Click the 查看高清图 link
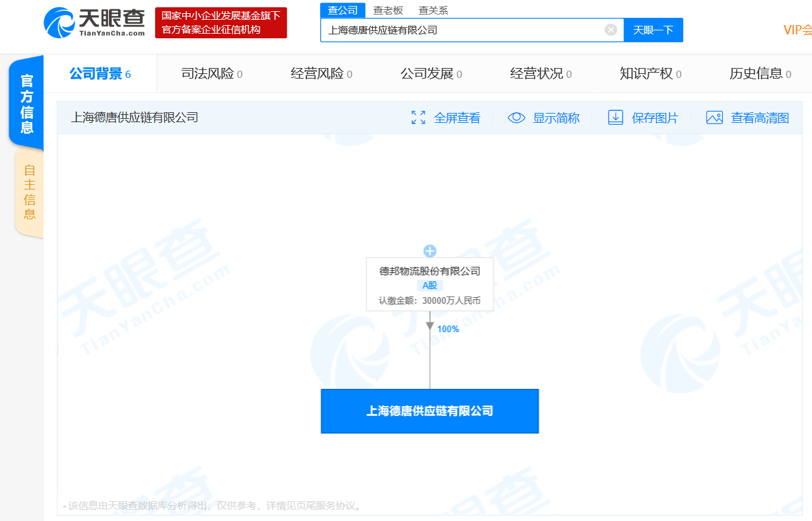812x521 pixels. (760, 118)
